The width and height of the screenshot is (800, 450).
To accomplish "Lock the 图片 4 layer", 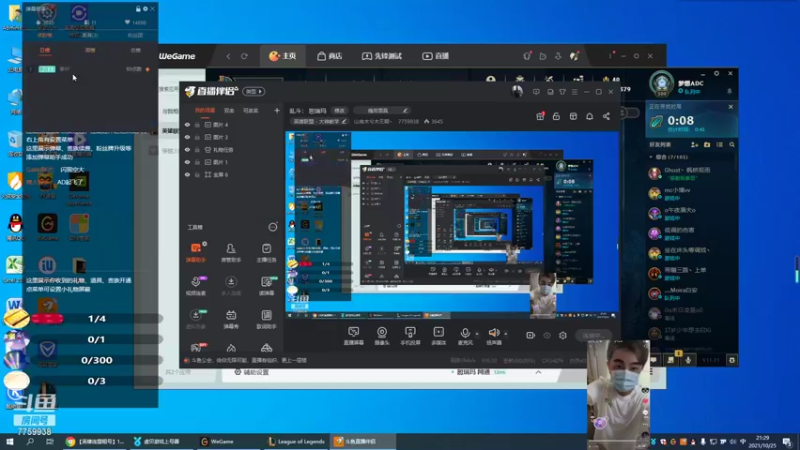I will 197,124.
